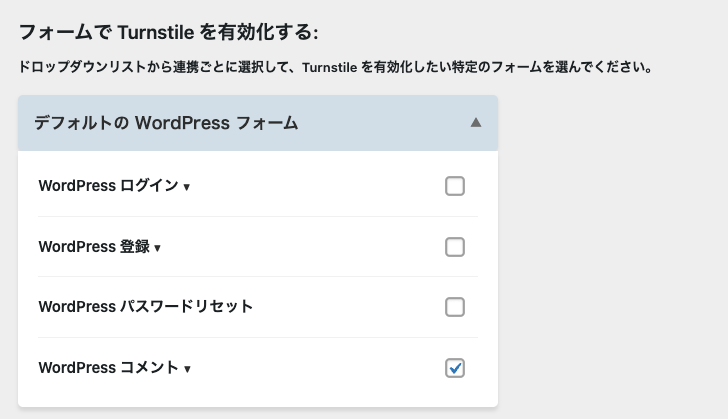Click the arrow after WordPress コメント
The image size is (728, 419).
[x=187, y=369]
